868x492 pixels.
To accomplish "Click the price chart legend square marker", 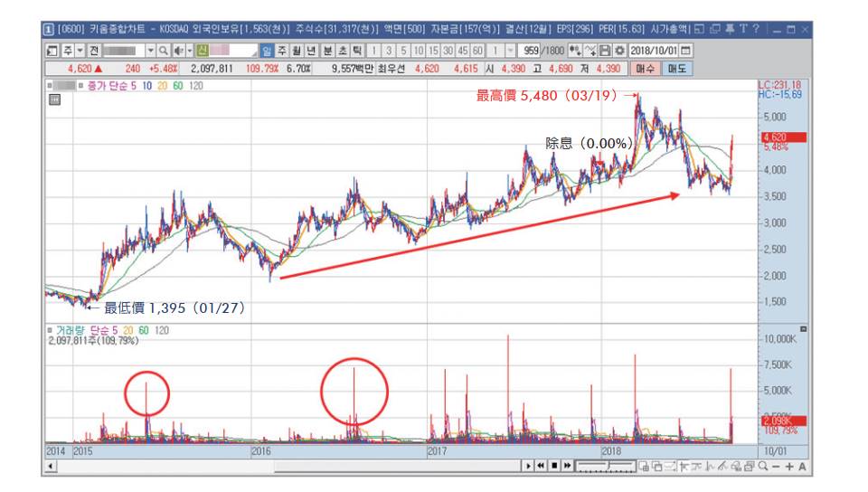I will 49,86.
